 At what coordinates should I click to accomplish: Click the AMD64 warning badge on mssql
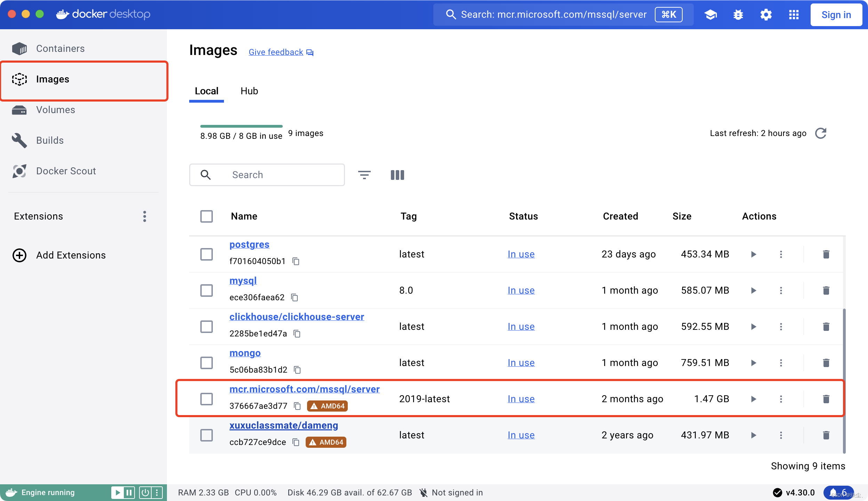pyautogui.click(x=327, y=406)
